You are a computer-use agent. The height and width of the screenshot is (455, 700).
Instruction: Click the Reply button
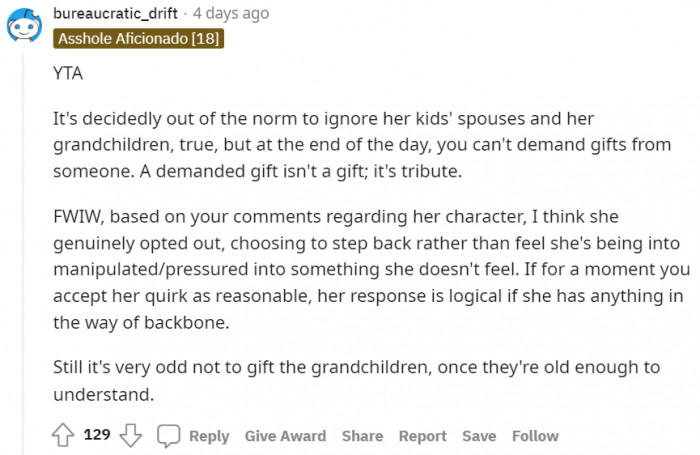click(x=209, y=436)
